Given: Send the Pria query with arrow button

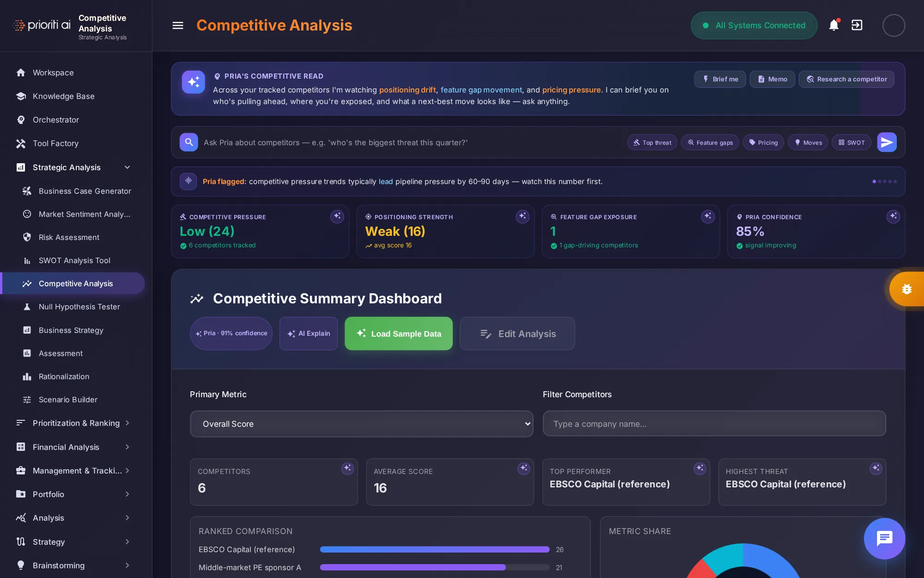Looking at the screenshot, I should (887, 142).
